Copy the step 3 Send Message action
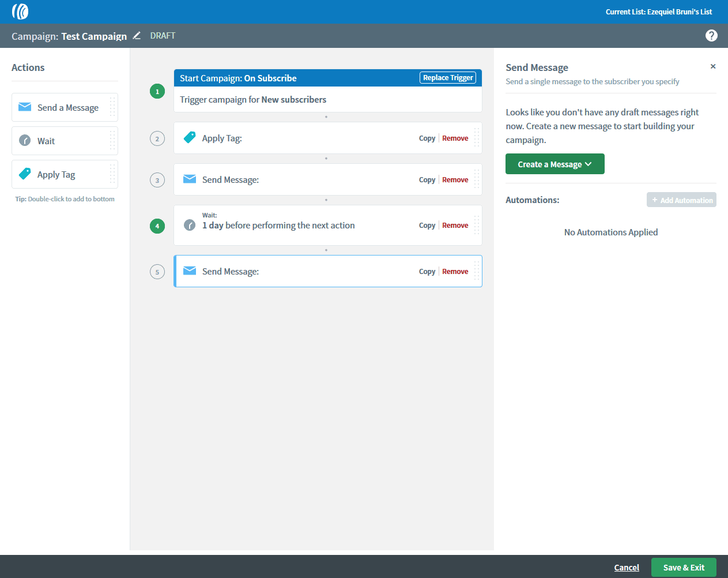 tap(427, 179)
